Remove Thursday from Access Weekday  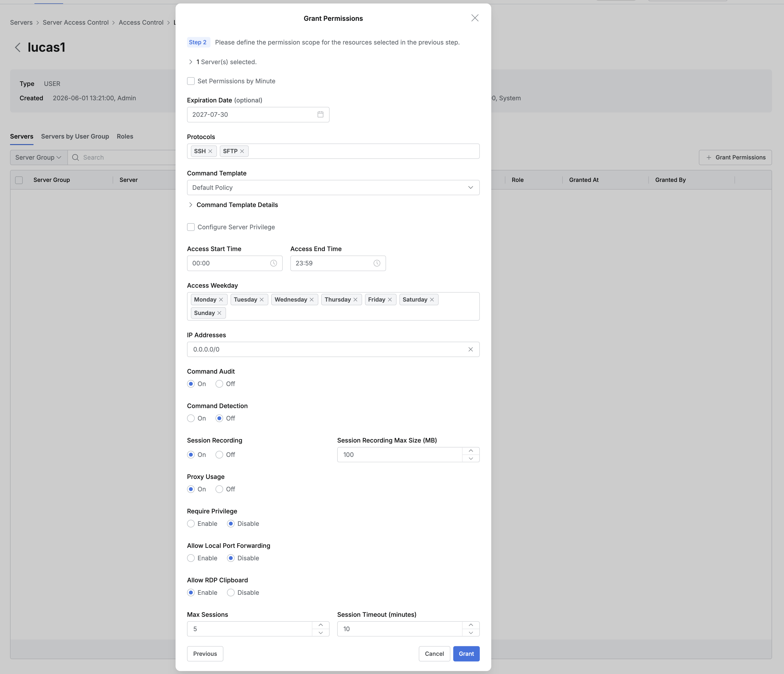pos(355,299)
